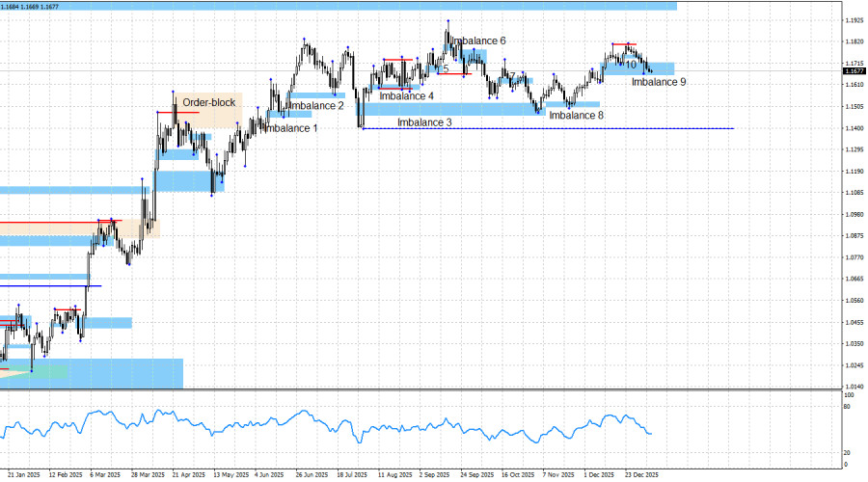Select the dotted horizontal line at 1.1400
Screen dimensions: 868x482
pyautogui.click(x=579, y=129)
